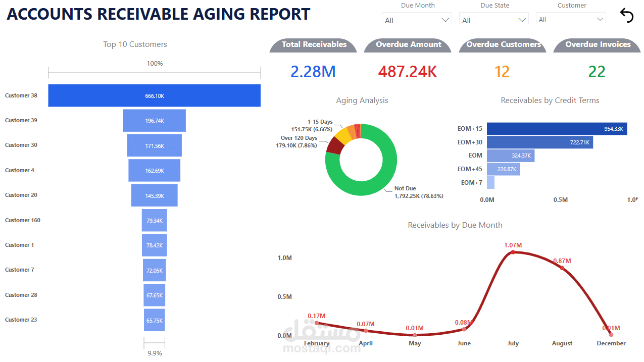Viewport: 644px width, 362px height.
Task: Click the Total Receivables card header
Action: pyautogui.click(x=314, y=44)
